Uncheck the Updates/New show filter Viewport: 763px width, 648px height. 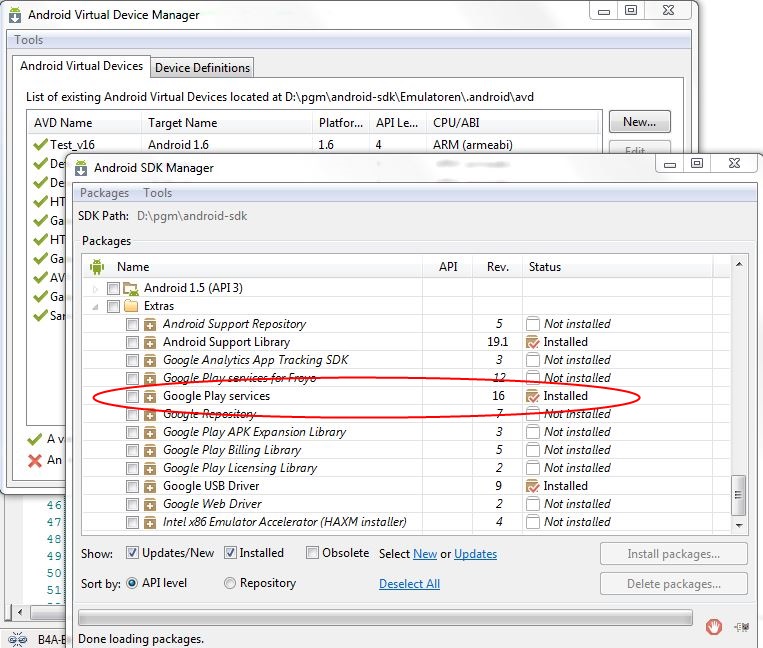pyautogui.click(x=132, y=553)
